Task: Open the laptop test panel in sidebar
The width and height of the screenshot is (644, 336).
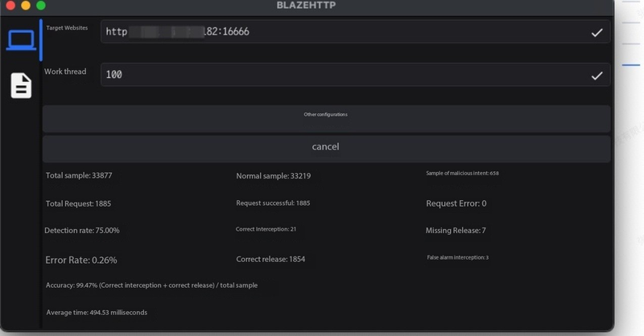Action: pos(21,40)
